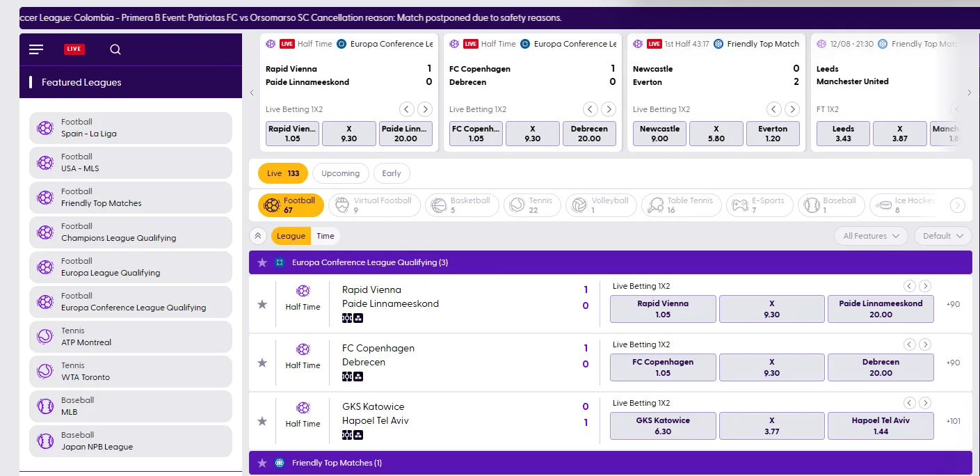Open Baseball MLB league

(x=131, y=406)
